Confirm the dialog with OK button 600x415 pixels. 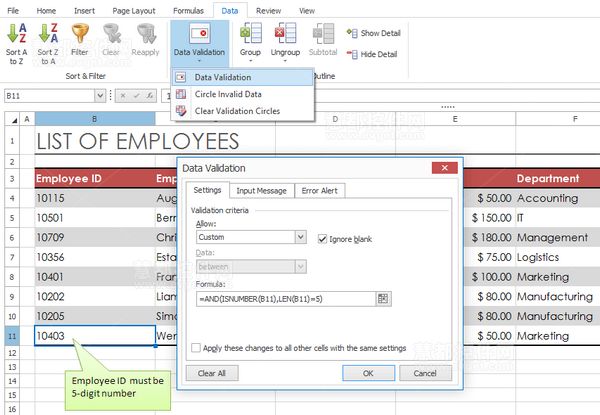(x=368, y=373)
